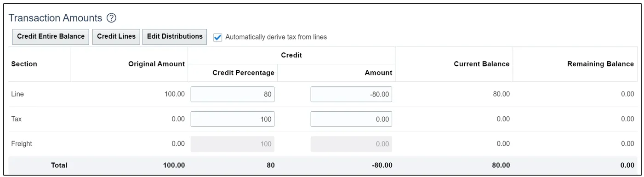Click the Credit Percentage column header

coord(243,73)
